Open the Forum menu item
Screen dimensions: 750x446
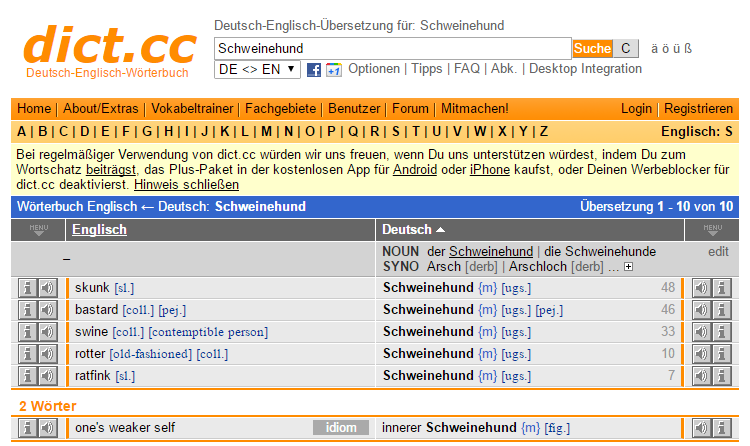click(410, 109)
